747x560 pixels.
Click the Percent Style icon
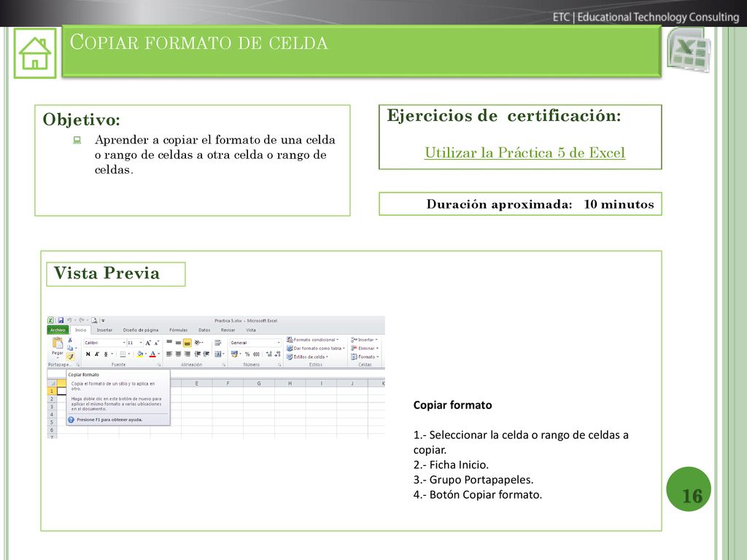click(247, 354)
